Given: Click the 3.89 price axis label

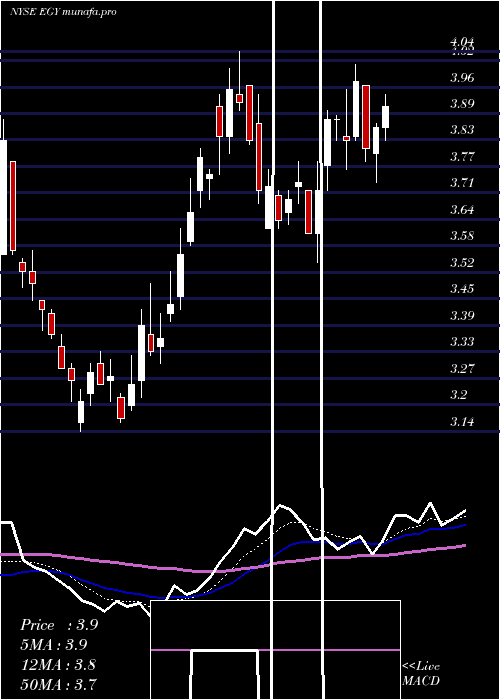Looking at the screenshot, I should pyautogui.click(x=462, y=104).
